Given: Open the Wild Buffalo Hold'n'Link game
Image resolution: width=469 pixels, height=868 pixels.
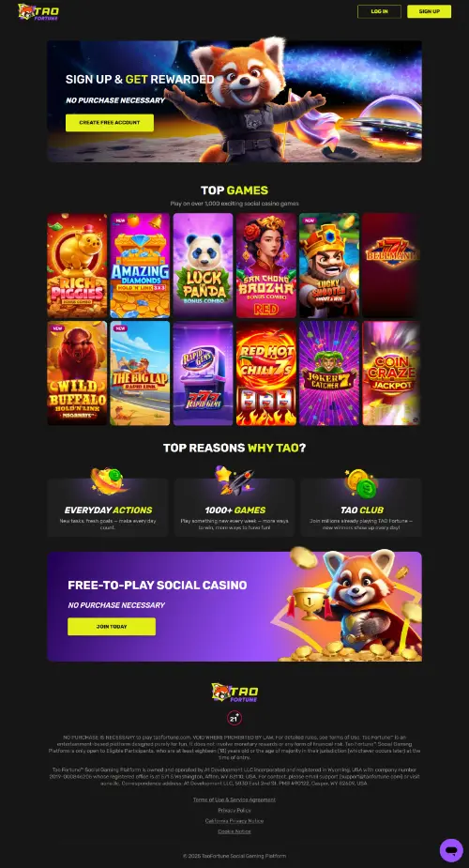Looking at the screenshot, I should point(78,373).
